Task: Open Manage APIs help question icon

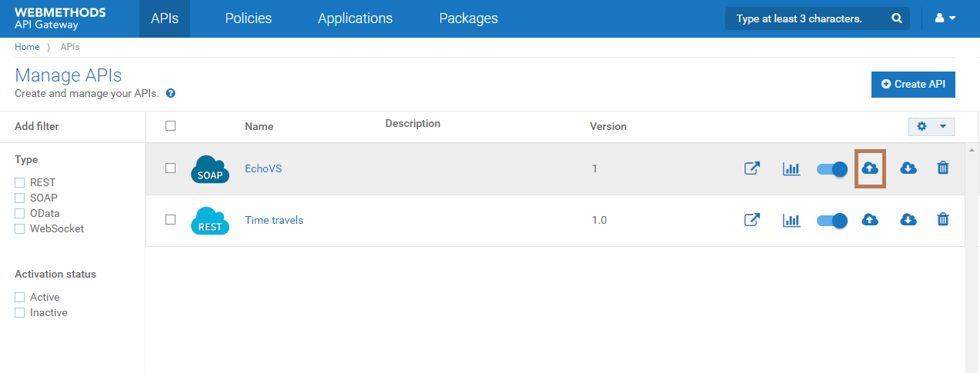Action: [171, 93]
